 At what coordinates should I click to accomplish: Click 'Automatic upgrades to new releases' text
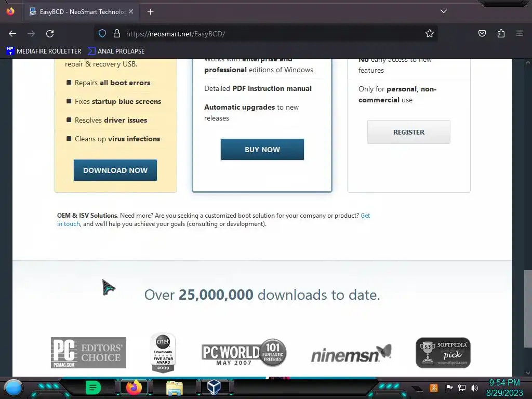pyautogui.click(x=251, y=113)
